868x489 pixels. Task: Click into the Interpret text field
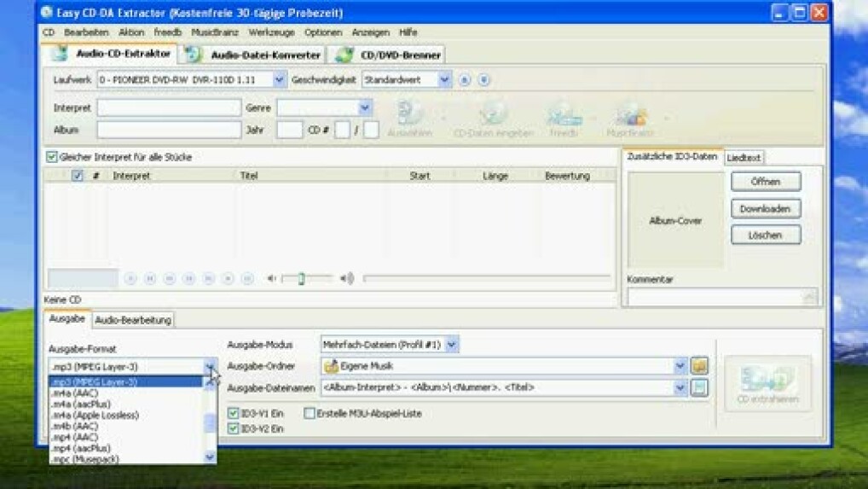169,108
